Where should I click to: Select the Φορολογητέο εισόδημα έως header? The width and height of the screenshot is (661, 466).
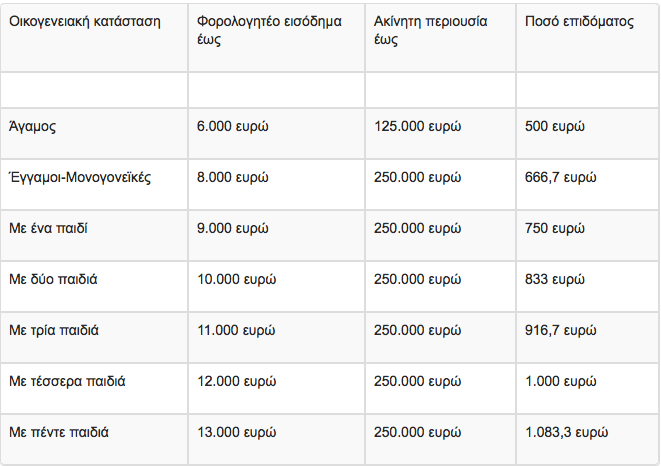[x=276, y=38]
